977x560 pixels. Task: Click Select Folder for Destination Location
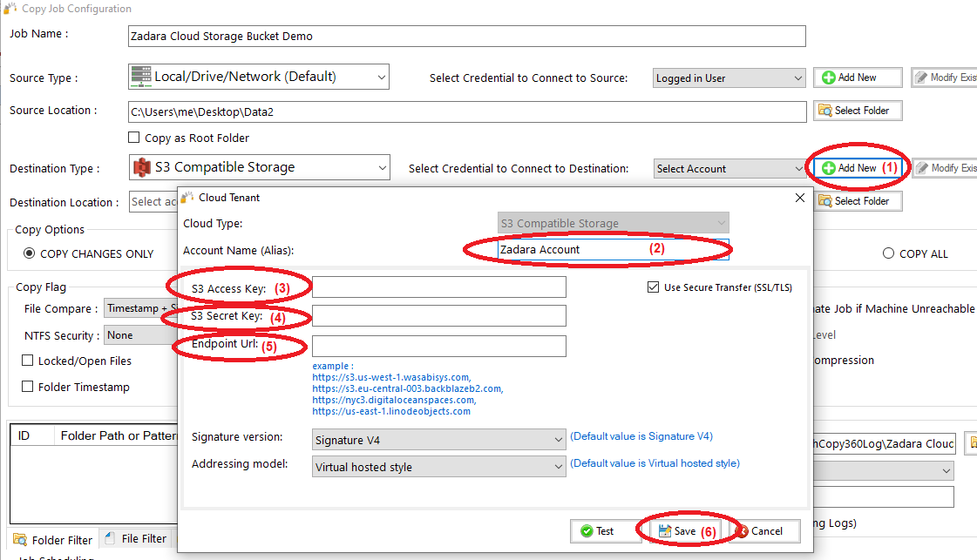pos(858,201)
